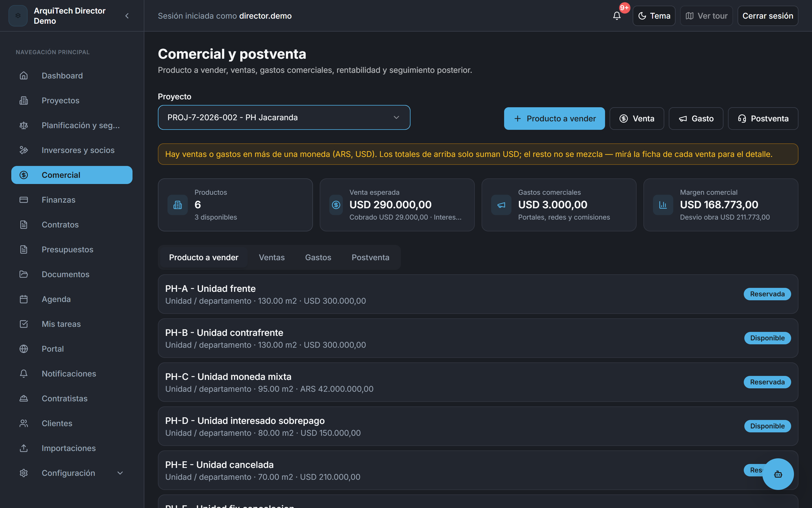This screenshot has width=812, height=508.
Task: Click the Contratistas hard-hat icon
Action: click(x=23, y=399)
